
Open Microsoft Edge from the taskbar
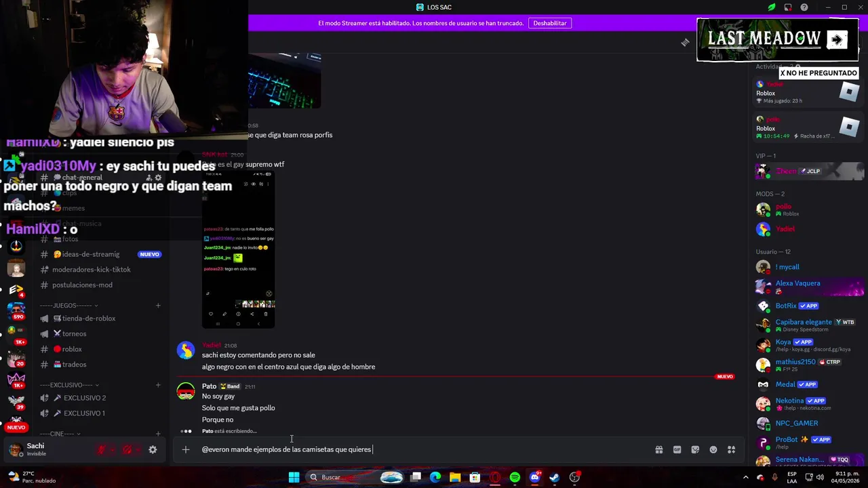(x=435, y=477)
